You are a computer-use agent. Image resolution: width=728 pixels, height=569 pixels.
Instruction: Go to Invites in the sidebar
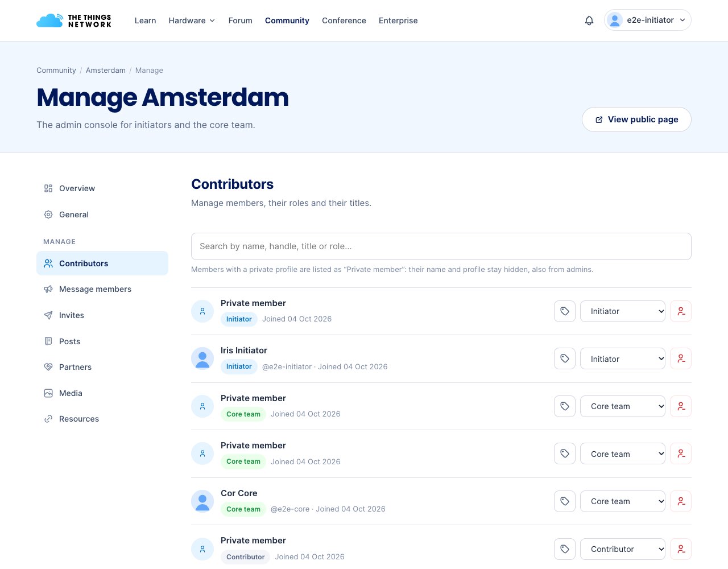point(102,315)
